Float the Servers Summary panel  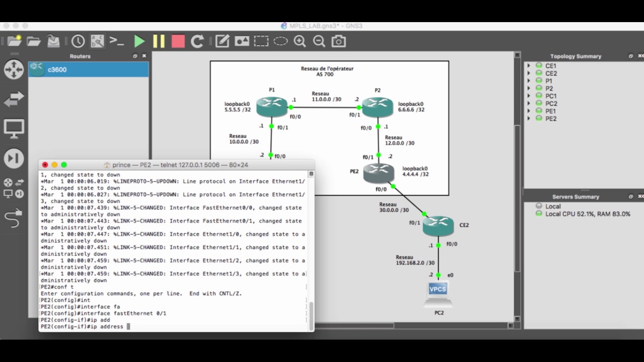pos(631,197)
